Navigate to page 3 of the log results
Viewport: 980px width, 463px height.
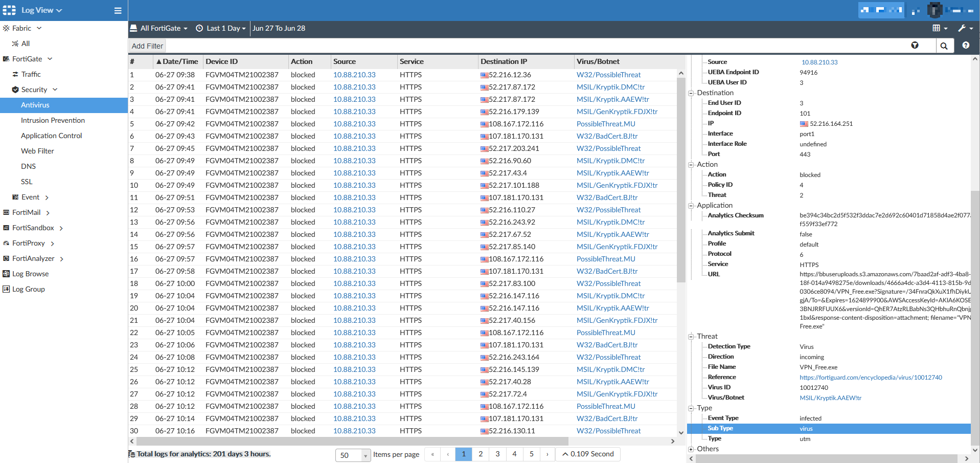coord(497,454)
